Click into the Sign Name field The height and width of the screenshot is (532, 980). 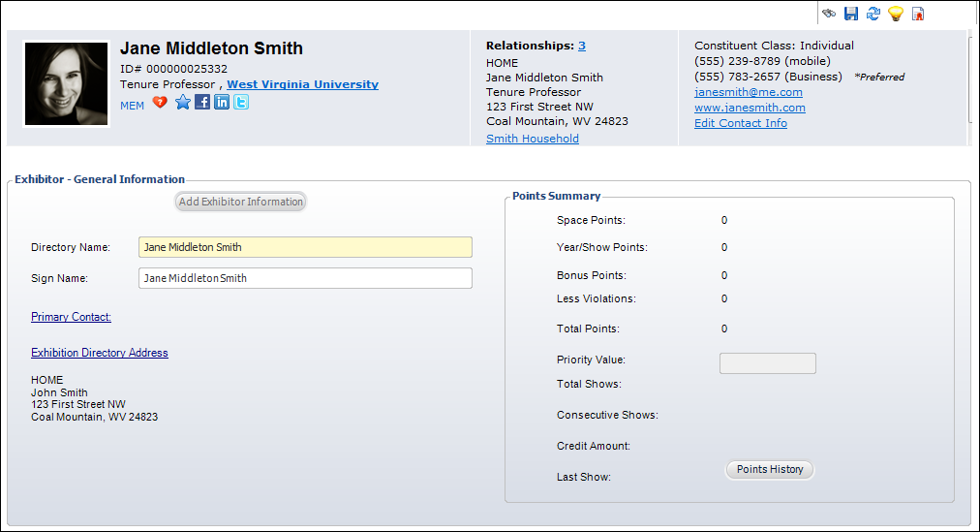click(x=305, y=278)
